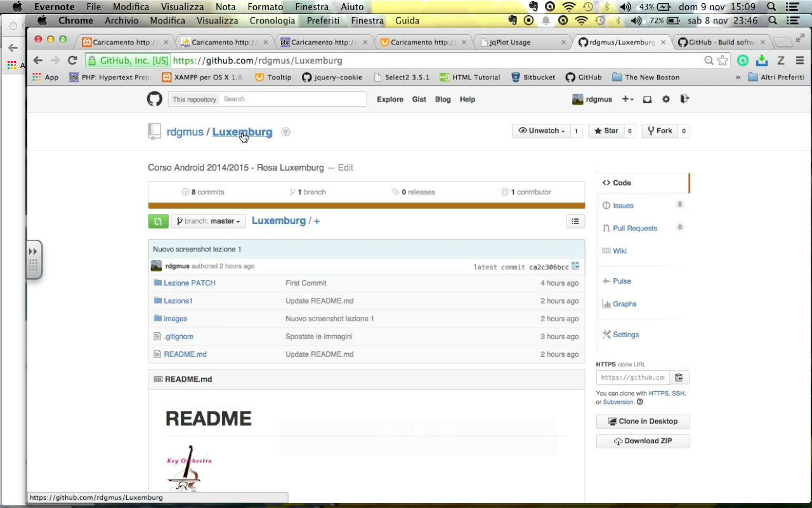
Task: View the 8 commits history
Action: 203,192
